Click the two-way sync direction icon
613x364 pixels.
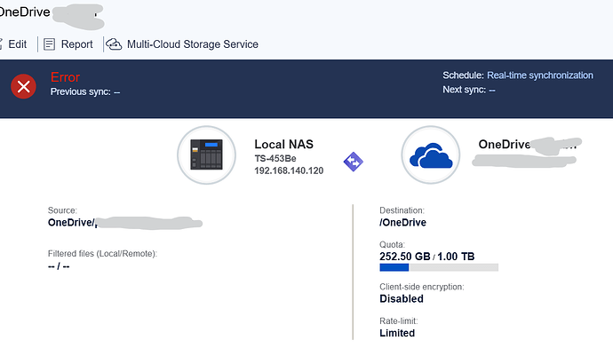point(353,162)
